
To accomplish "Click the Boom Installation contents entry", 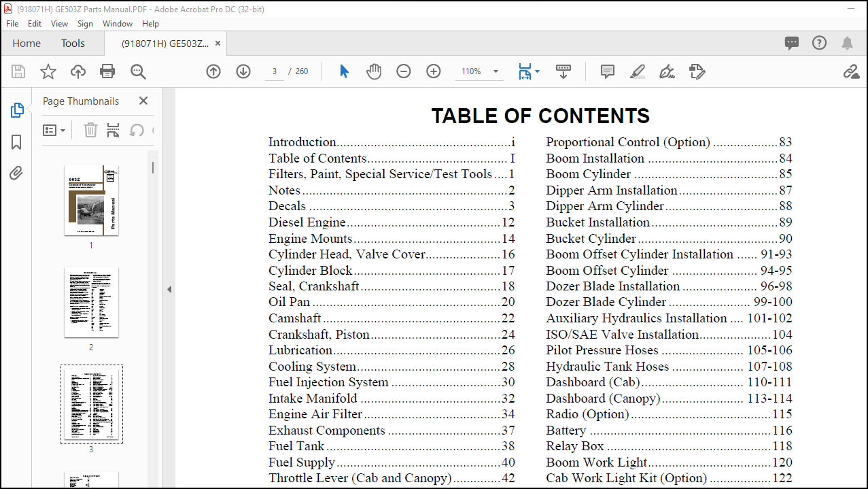I will coord(669,158).
